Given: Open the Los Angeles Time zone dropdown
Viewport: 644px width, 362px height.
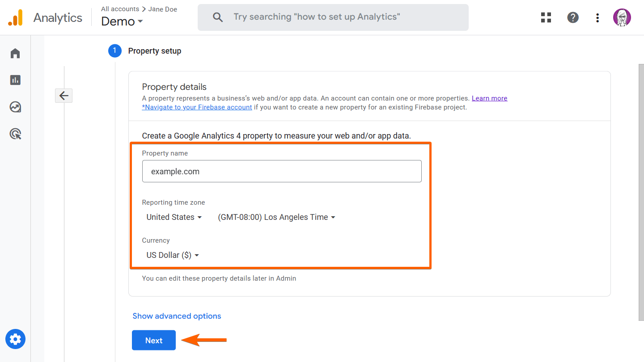Looking at the screenshot, I should click(276, 217).
